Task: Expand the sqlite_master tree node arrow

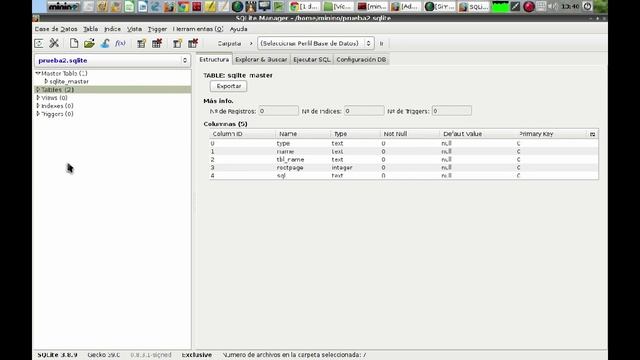Action: (46, 81)
